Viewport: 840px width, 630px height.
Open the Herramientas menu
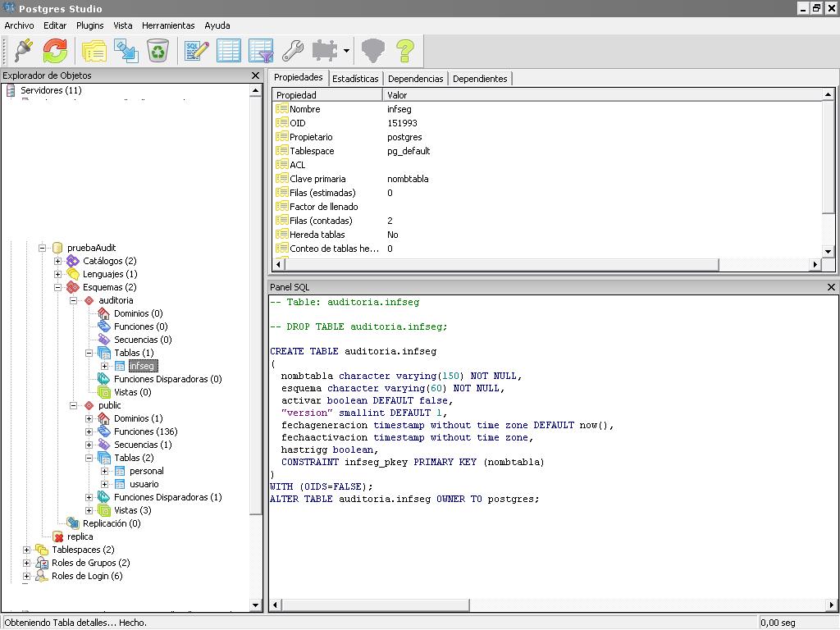(x=168, y=25)
